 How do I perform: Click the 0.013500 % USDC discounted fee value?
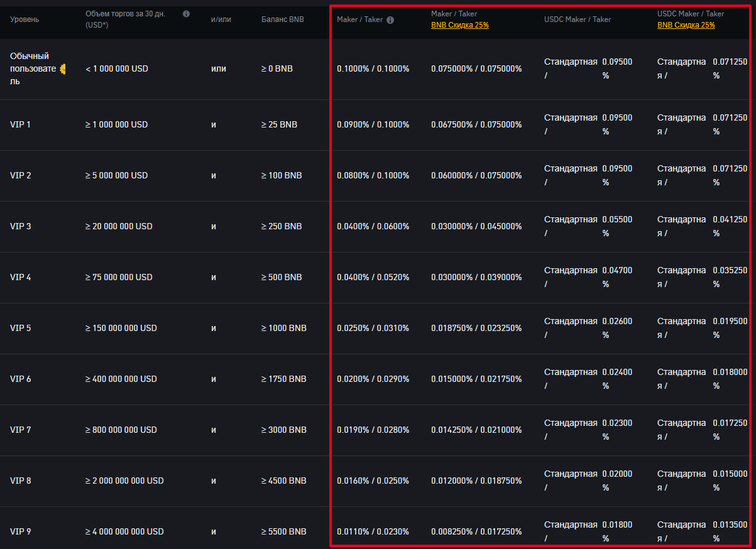pos(730,531)
